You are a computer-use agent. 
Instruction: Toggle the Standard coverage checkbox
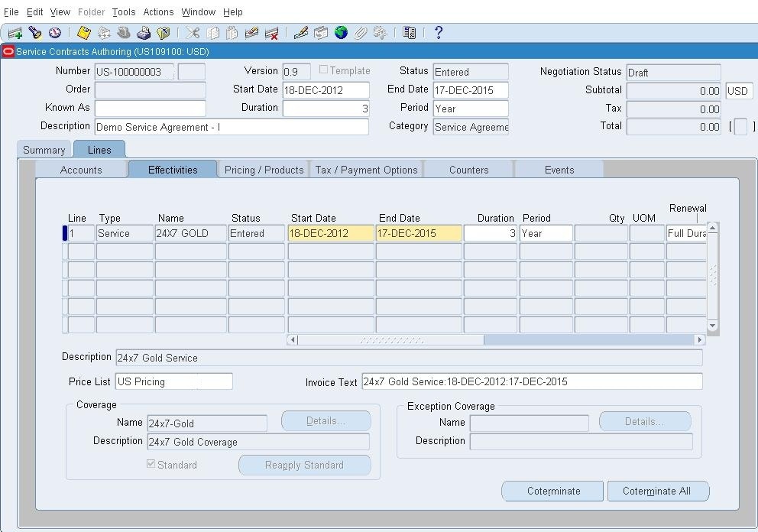151,464
